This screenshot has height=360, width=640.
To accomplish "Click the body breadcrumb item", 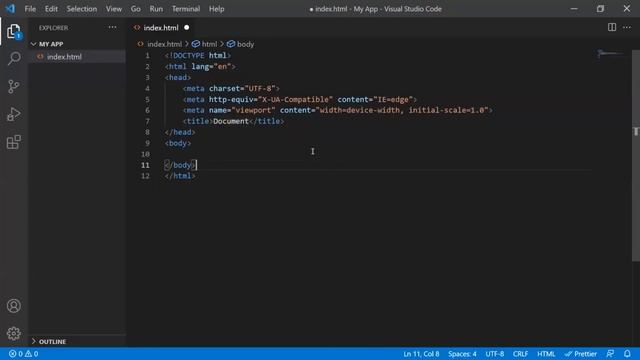I will [245, 44].
